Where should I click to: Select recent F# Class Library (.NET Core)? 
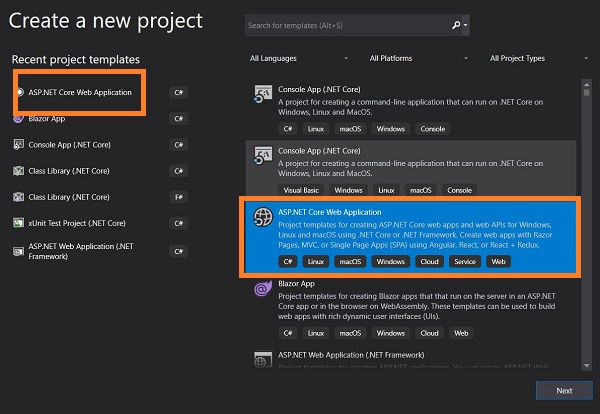point(69,197)
